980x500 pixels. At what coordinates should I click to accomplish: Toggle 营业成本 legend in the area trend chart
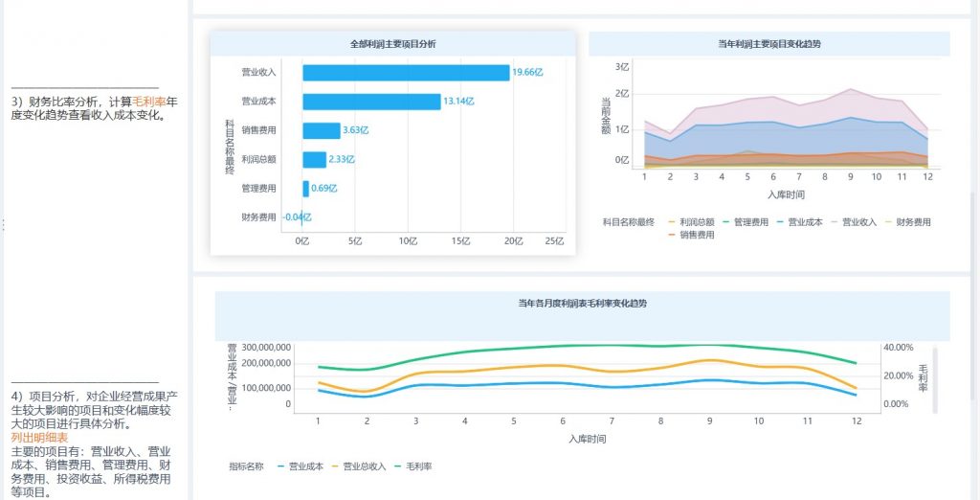tap(799, 222)
